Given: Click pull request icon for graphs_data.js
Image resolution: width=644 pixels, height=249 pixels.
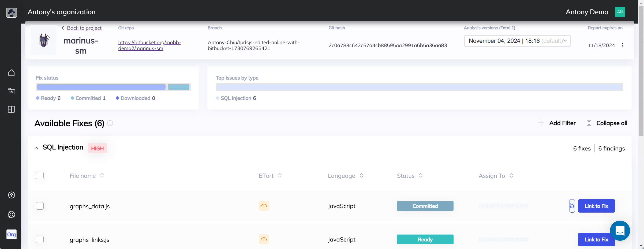Looking at the screenshot, I should (x=572, y=206).
